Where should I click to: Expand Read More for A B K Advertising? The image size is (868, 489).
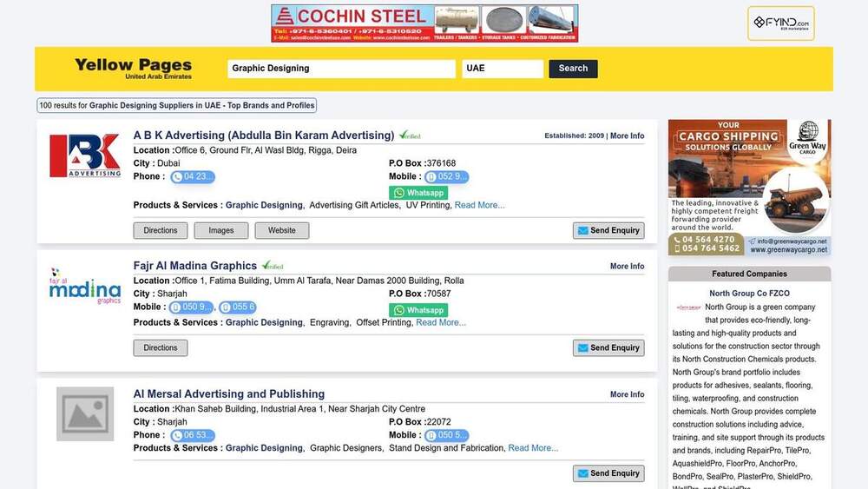[x=479, y=206]
